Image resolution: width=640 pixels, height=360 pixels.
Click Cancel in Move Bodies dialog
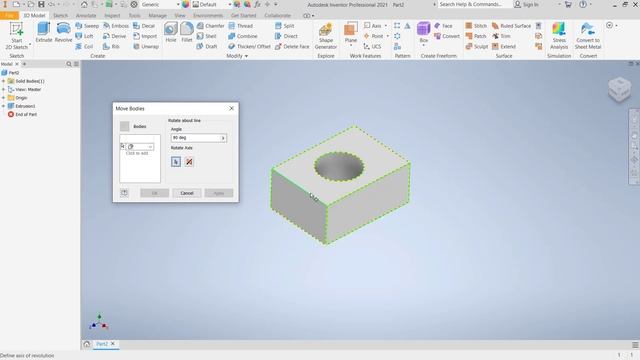point(187,193)
